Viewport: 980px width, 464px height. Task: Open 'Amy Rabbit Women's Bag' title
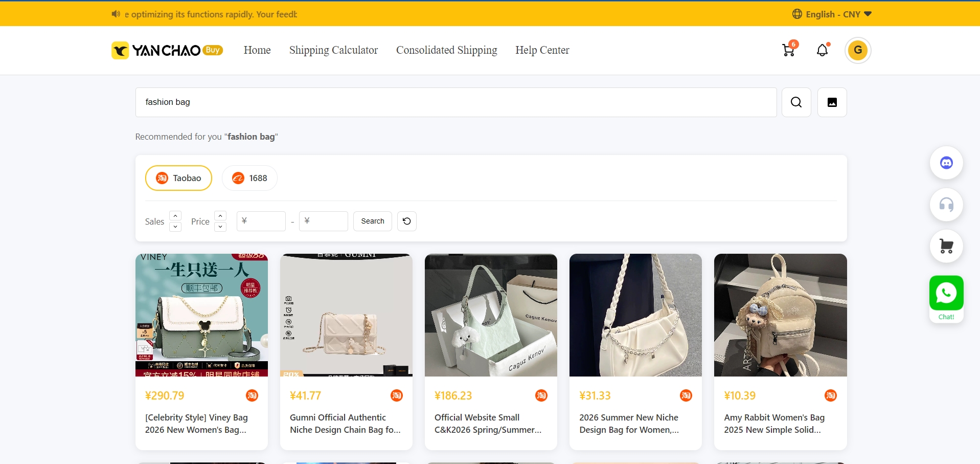(774, 424)
